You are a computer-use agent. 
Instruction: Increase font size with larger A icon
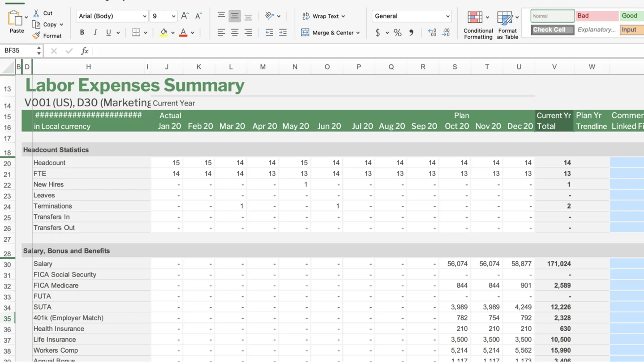185,16
